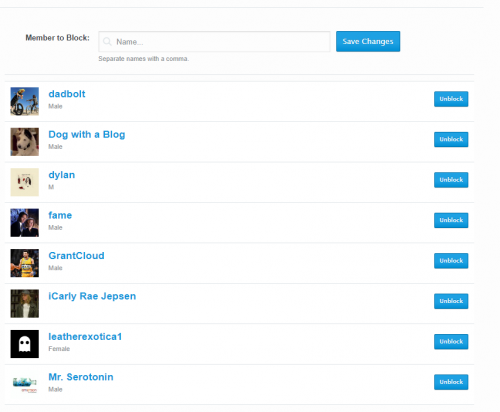Open Dog with a Blog's avatar image
The height and width of the screenshot is (412, 500).
point(25,142)
